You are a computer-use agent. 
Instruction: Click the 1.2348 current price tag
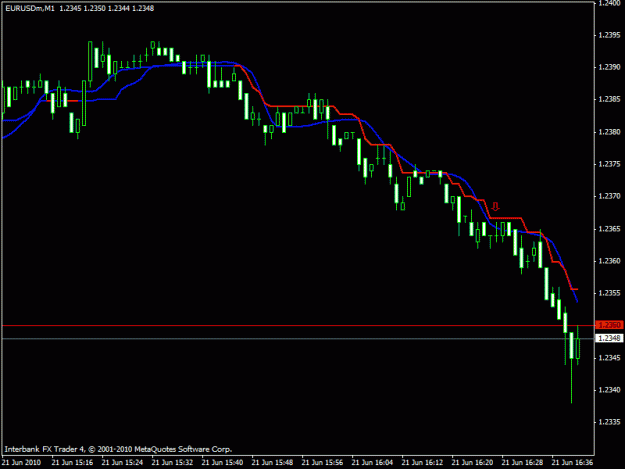tap(609, 338)
